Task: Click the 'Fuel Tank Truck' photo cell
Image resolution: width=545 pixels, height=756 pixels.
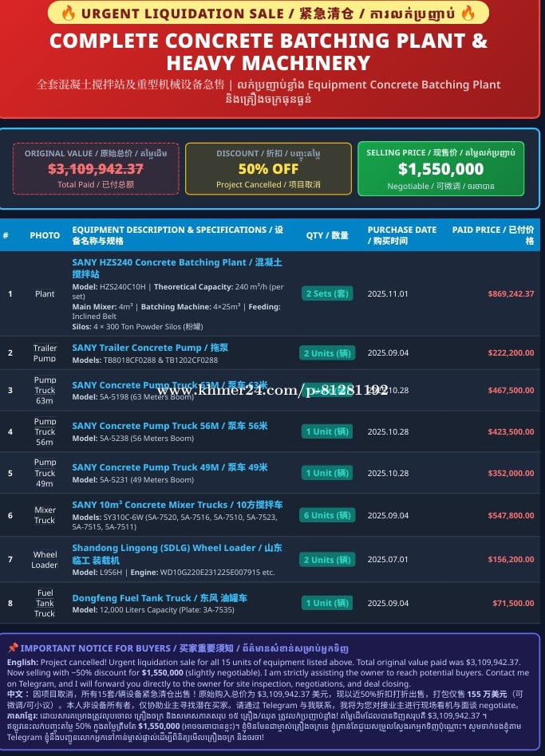Action: [45, 603]
